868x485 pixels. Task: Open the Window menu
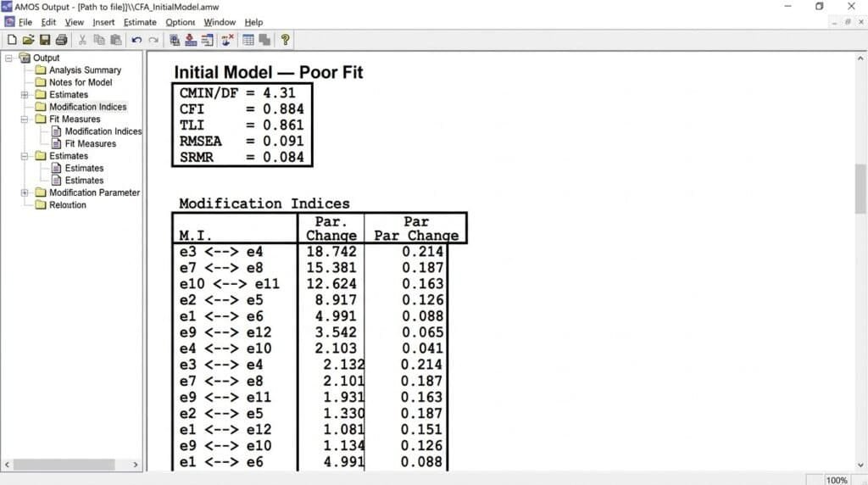[x=220, y=22]
